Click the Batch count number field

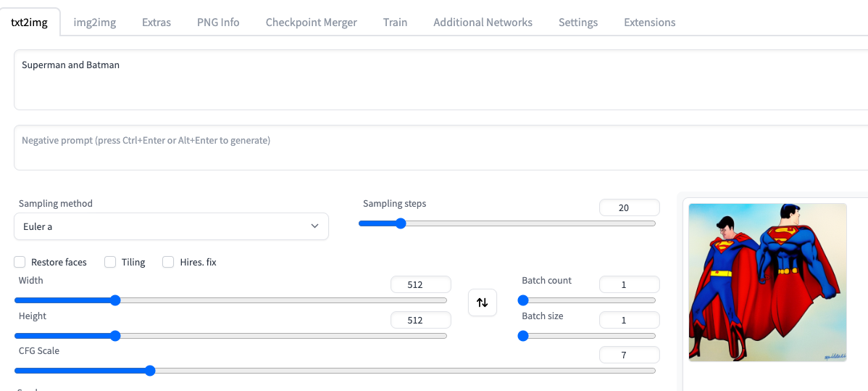point(630,285)
